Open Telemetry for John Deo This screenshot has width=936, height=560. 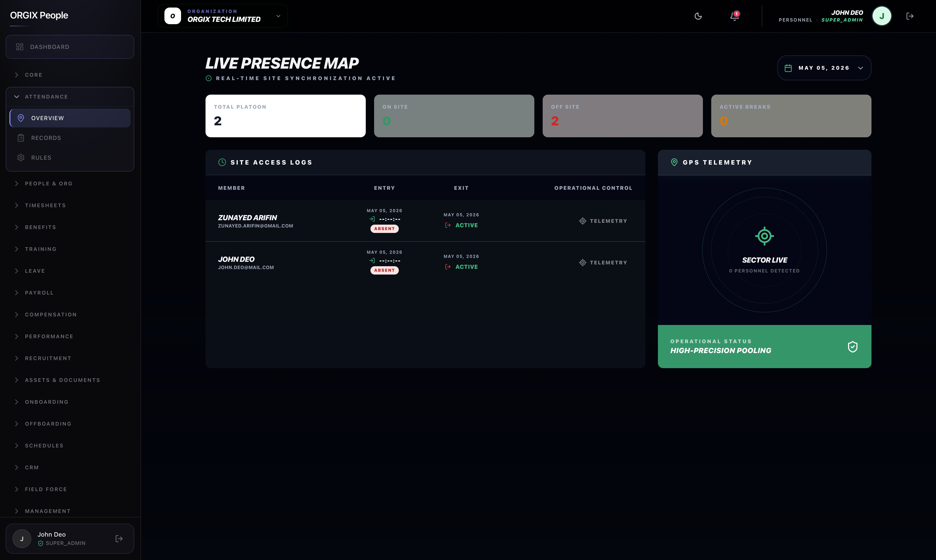(x=602, y=263)
